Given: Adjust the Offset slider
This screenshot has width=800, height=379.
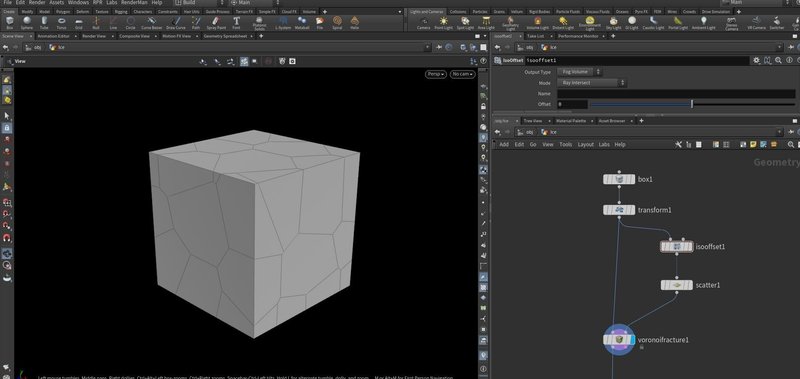Looking at the screenshot, I should [x=692, y=104].
